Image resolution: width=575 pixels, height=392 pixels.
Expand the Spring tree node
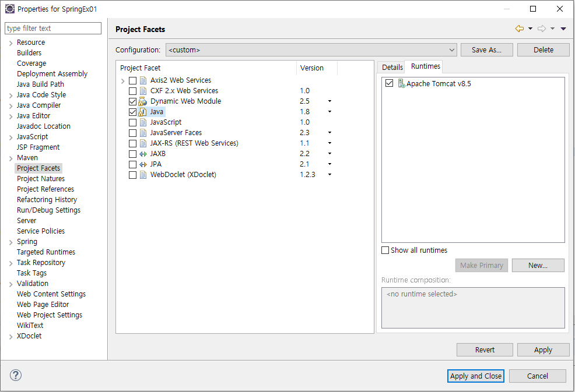(10, 242)
